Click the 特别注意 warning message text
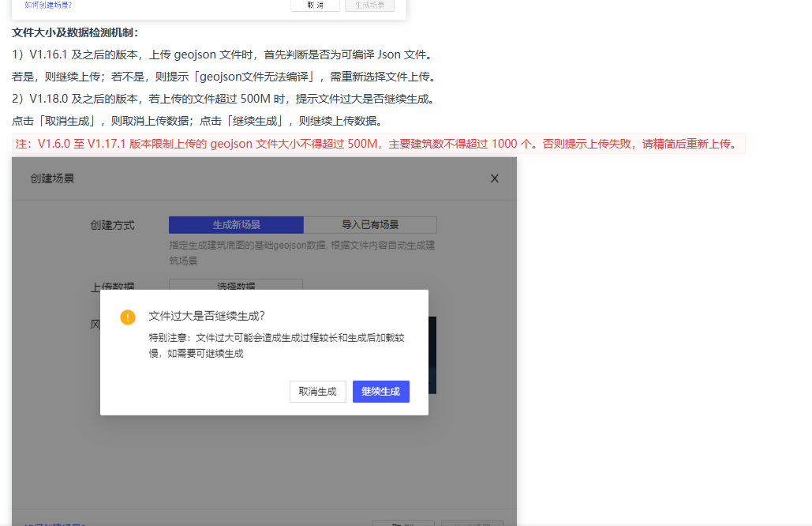This screenshot has width=812, height=526. (276, 346)
